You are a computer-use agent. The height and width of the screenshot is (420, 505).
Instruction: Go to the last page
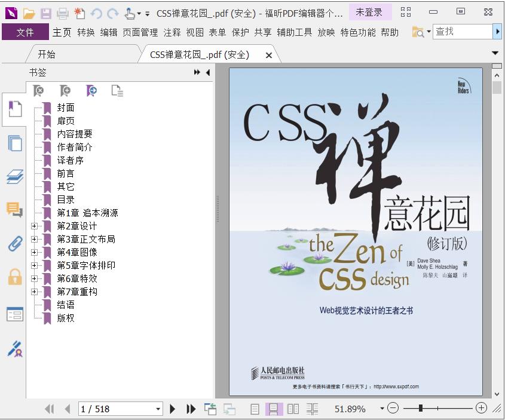(x=191, y=409)
